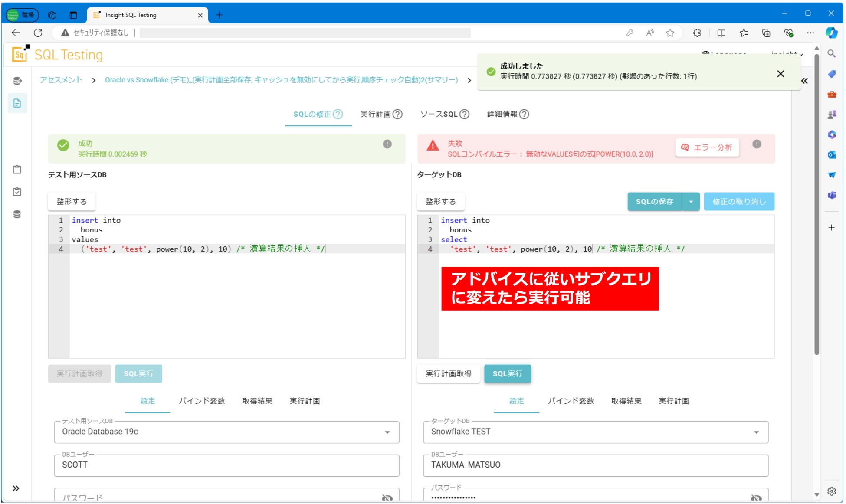
Task: Click the SQL Testing logo icon
Action: [20, 54]
